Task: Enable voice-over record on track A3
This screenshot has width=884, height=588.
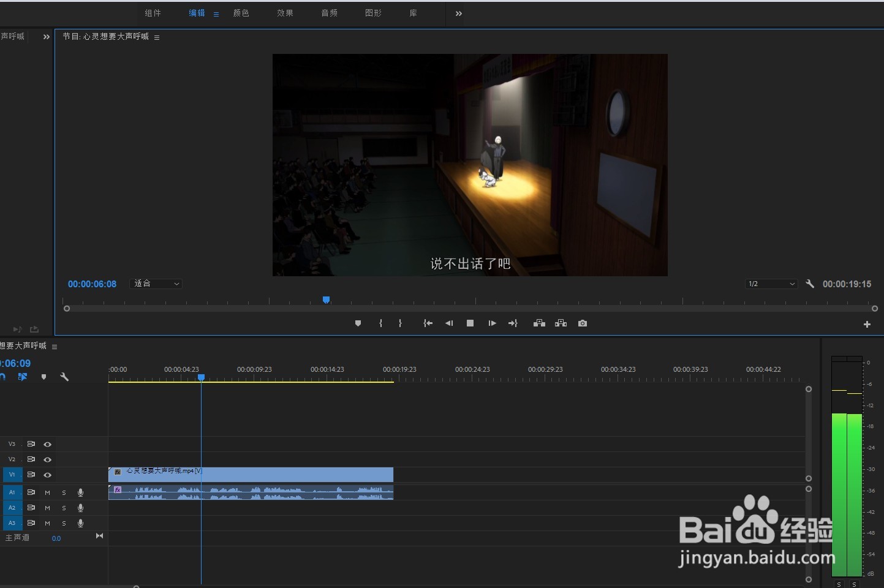Action: [x=80, y=523]
